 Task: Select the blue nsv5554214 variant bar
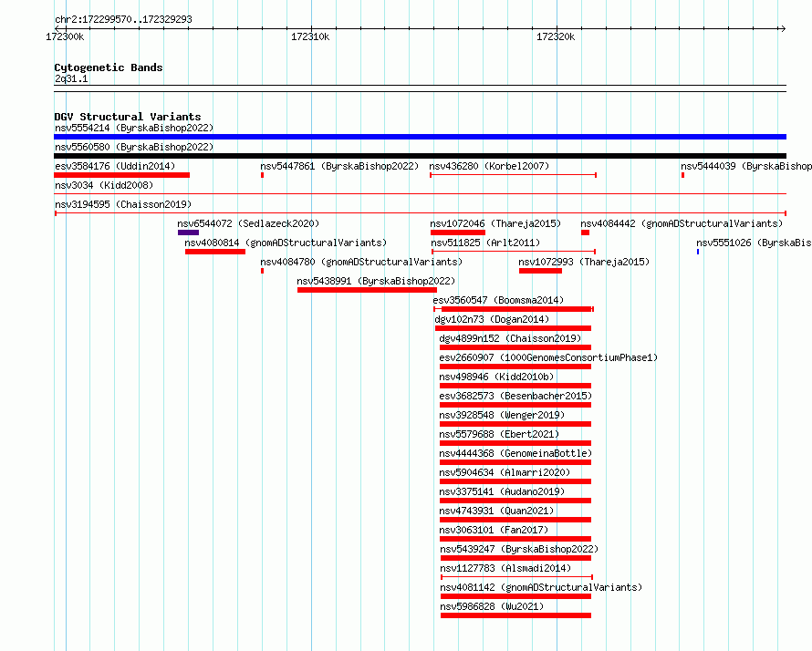420,137
